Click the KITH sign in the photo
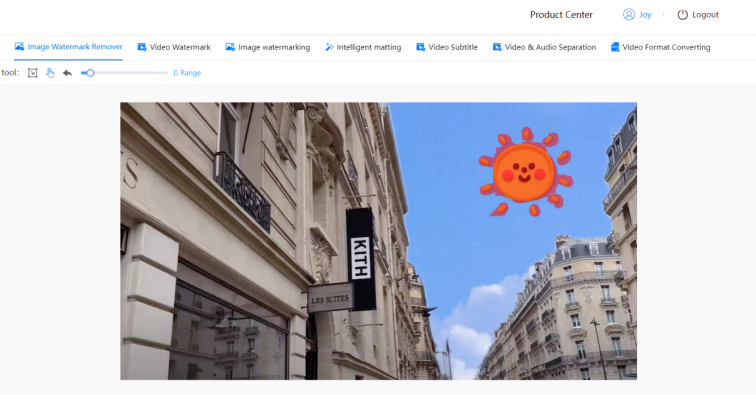Viewport: 756px width, 395px height. (361, 259)
